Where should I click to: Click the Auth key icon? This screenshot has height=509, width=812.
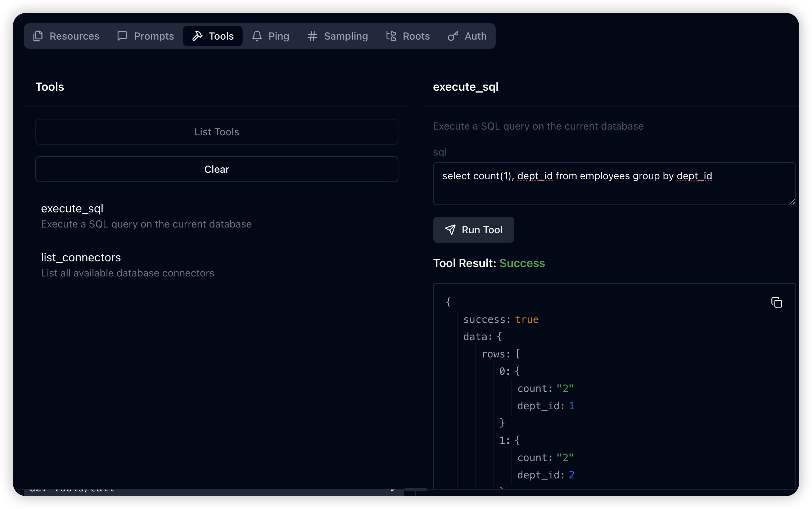pos(453,36)
